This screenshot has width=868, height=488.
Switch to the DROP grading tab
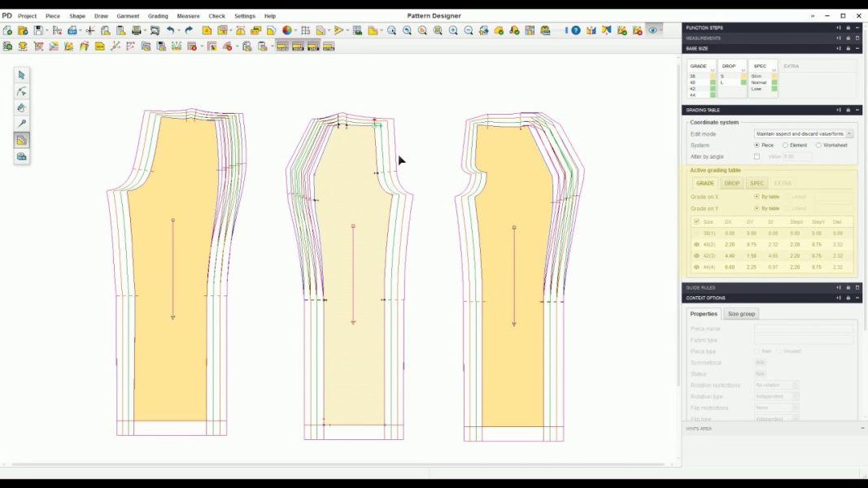pos(732,183)
